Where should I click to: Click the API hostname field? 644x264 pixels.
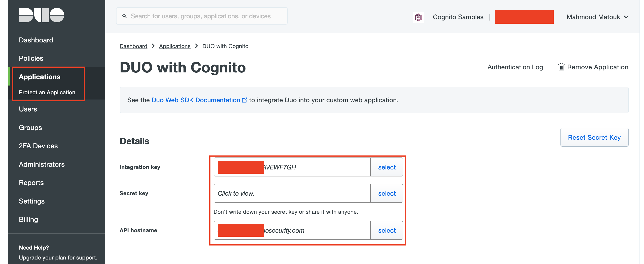(x=292, y=230)
